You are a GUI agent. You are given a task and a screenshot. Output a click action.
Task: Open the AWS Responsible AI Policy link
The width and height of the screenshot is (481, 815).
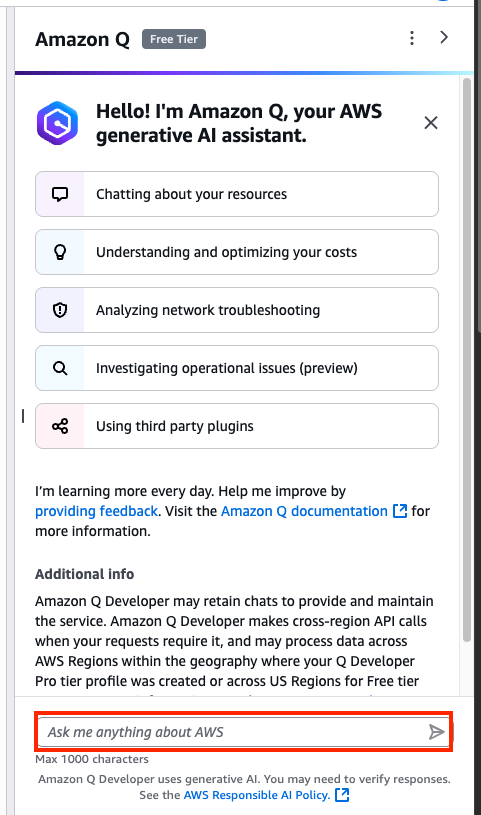266,795
